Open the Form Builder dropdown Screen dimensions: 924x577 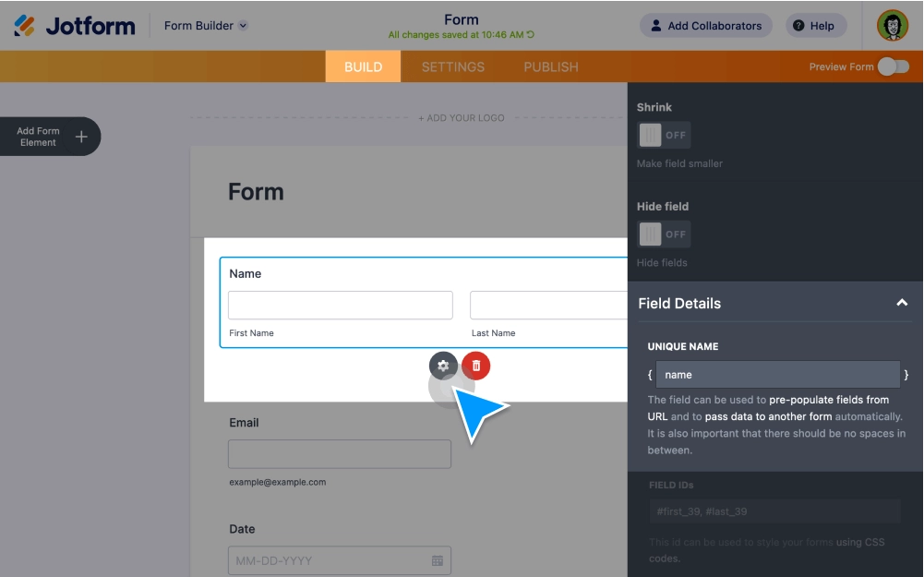click(x=205, y=25)
